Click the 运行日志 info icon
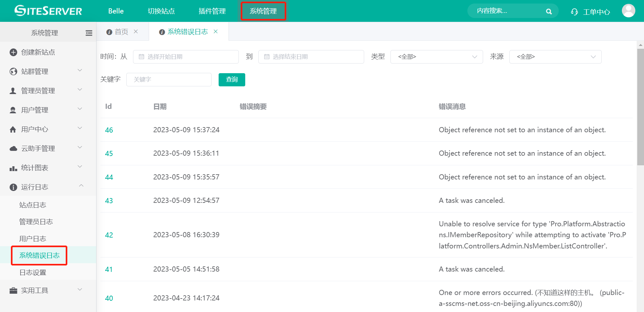 [x=13, y=187]
